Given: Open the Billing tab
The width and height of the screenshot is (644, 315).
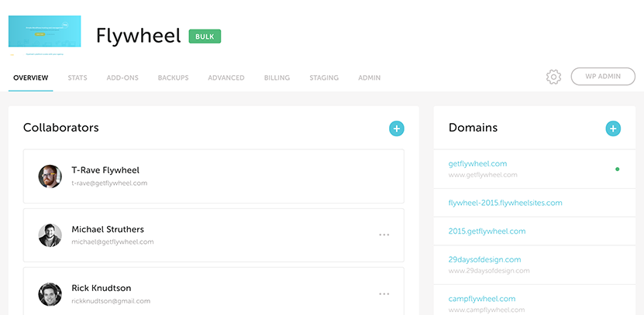Looking at the screenshot, I should point(277,77).
